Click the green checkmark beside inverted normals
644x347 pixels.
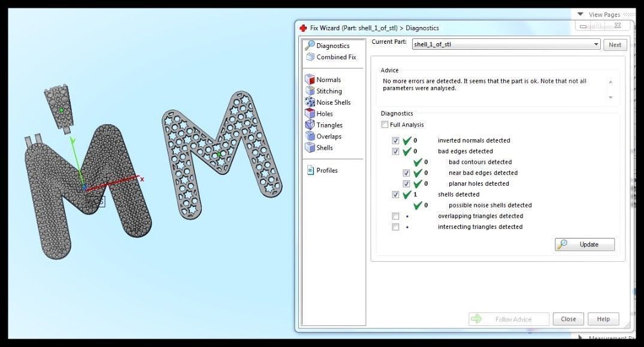407,140
